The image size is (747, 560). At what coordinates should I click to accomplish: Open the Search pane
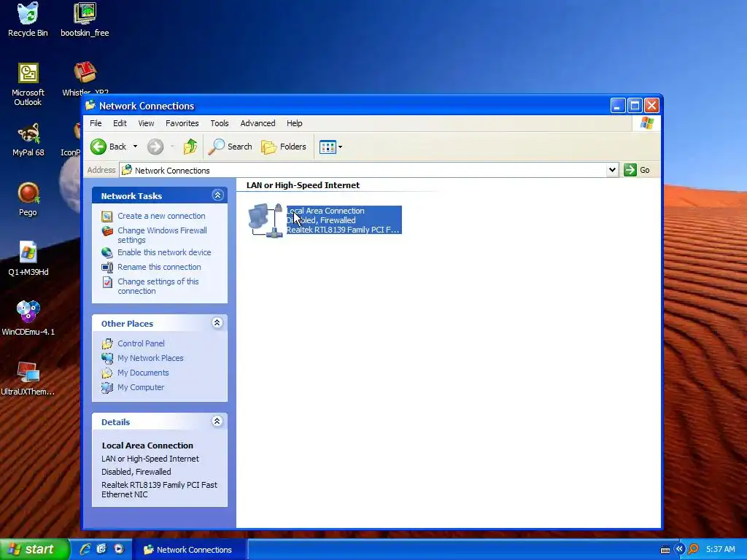[230, 147]
